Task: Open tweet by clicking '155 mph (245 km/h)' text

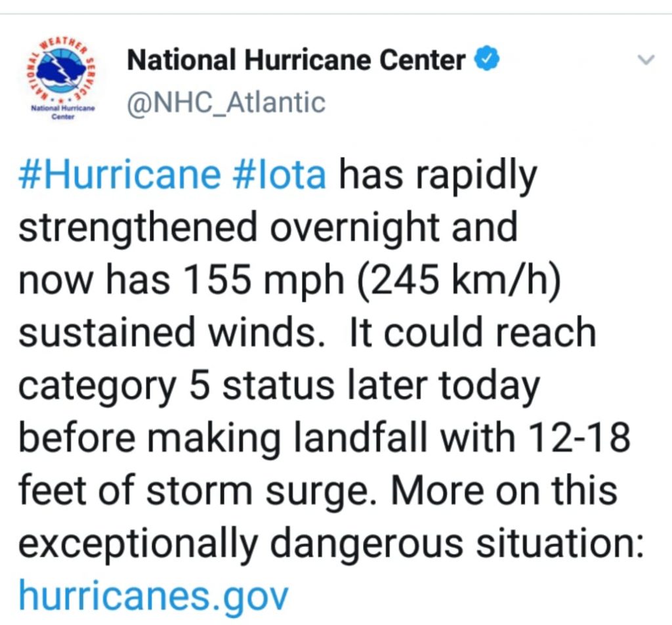Action: [x=371, y=281]
